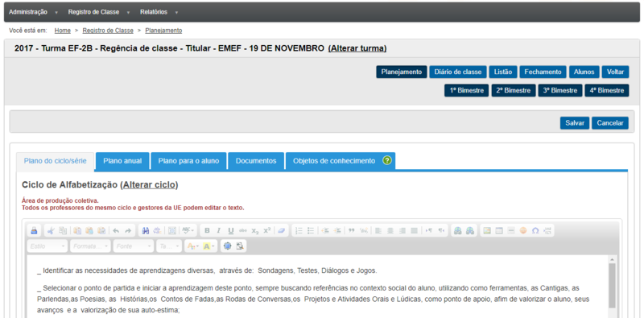The height and width of the screenshot is (318, 644).
Task: Click the Replace icon
Action: point(157,230)
